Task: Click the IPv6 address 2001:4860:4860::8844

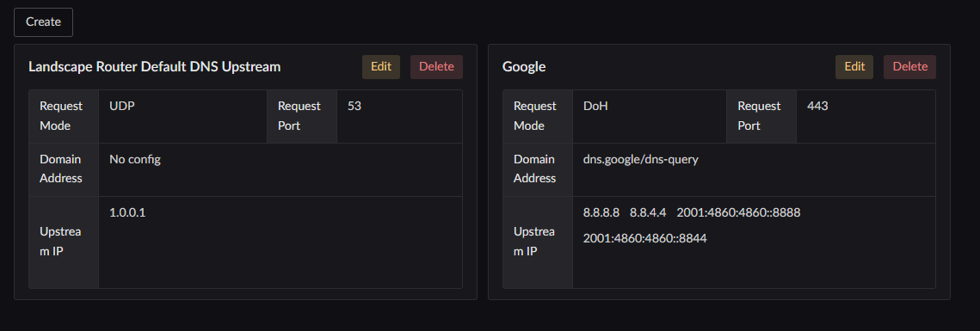Action: tap(645, 238)
